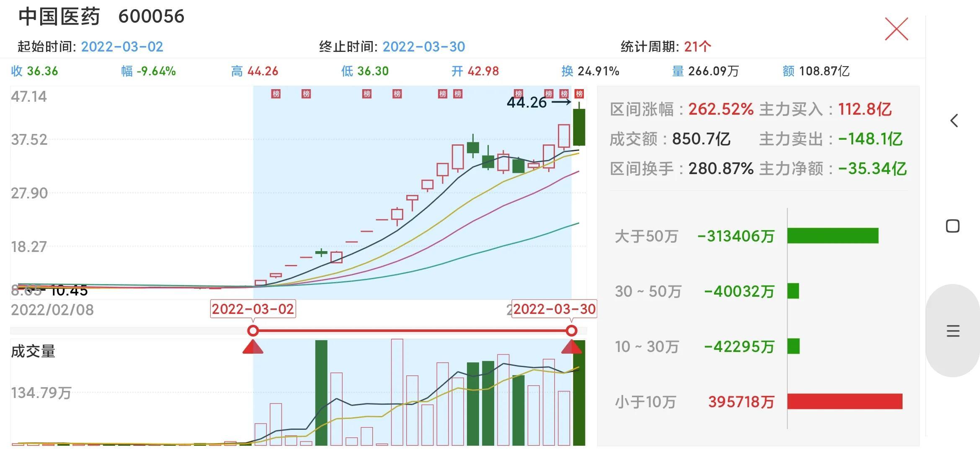Image resolution: width=980 pixels, height=452 pixels.
Task: Click the open value 42.98
Action: [483, 71]
